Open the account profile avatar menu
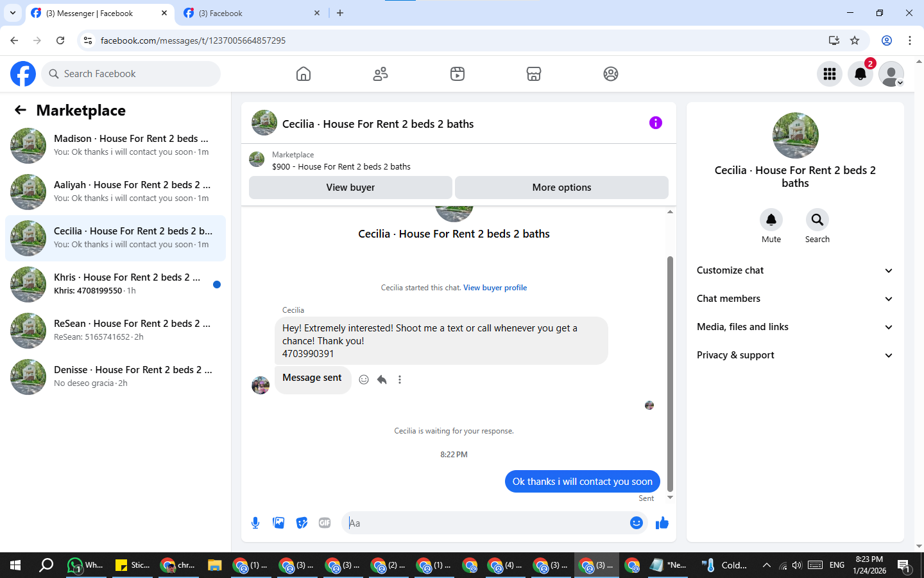The width and height of the screenshot is (924, 578). pyautogui.click(x=891, y=74)
